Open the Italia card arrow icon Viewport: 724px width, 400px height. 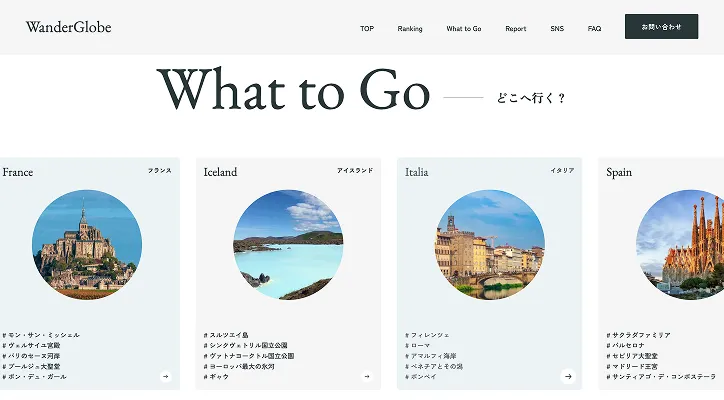[x=568, y=376]
